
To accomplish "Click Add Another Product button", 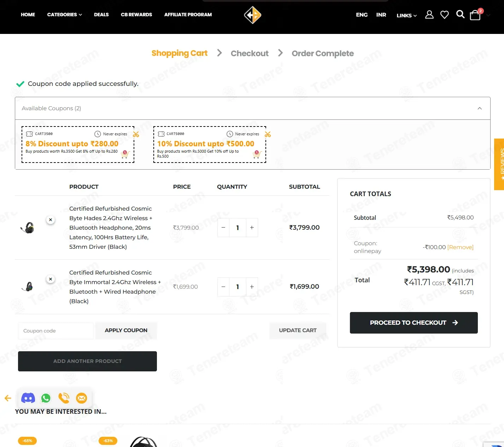I will pyautogui.click(x=87, y=361).
